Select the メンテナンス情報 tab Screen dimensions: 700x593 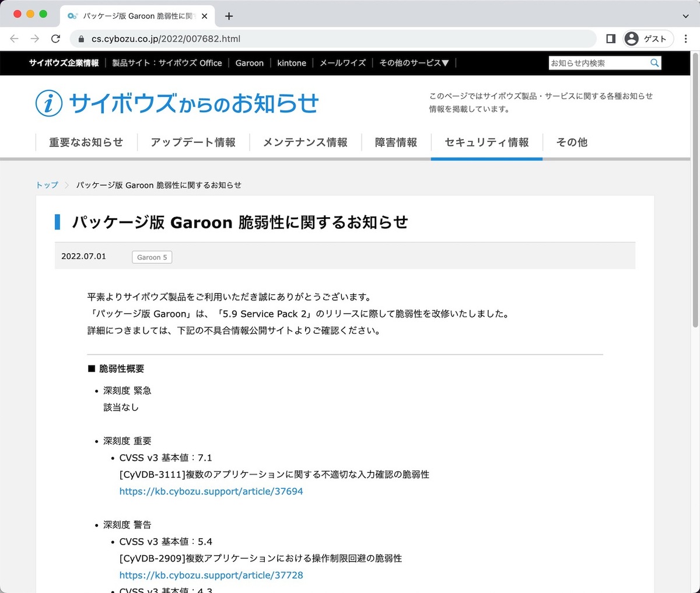coord(305,142)
